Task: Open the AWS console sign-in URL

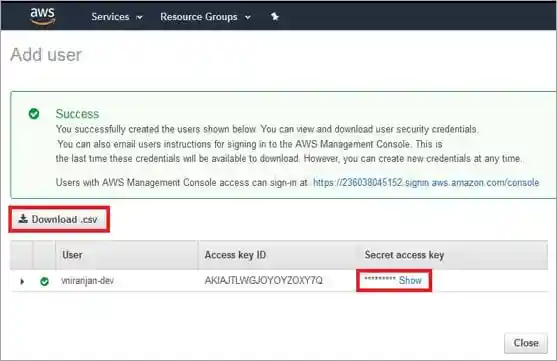Action: pos(426,183)
